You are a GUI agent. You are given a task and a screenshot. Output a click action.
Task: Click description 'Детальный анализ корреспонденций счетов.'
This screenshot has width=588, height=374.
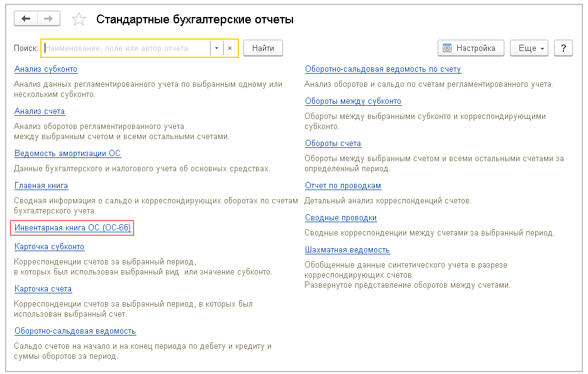[388, 200]
